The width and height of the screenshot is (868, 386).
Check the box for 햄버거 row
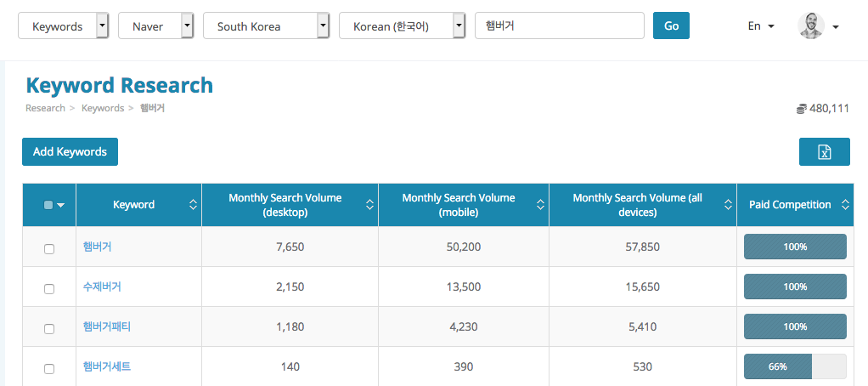[49, 249]
